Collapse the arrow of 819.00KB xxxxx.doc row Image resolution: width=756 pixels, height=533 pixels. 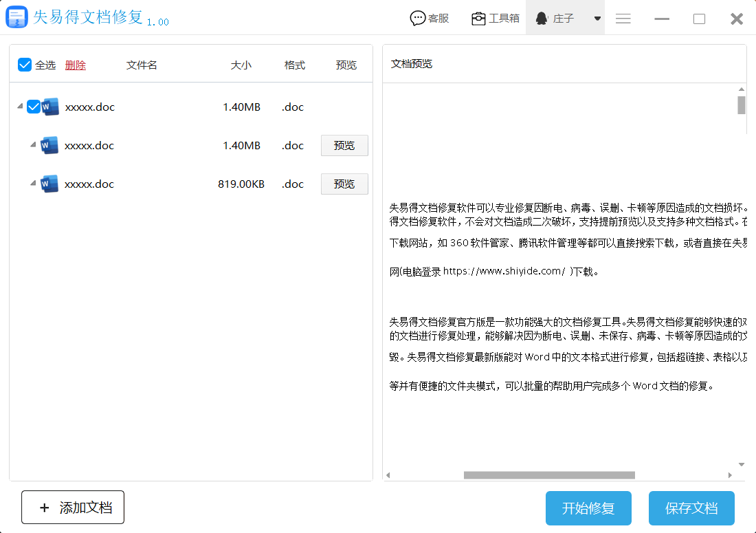(33, 183)
